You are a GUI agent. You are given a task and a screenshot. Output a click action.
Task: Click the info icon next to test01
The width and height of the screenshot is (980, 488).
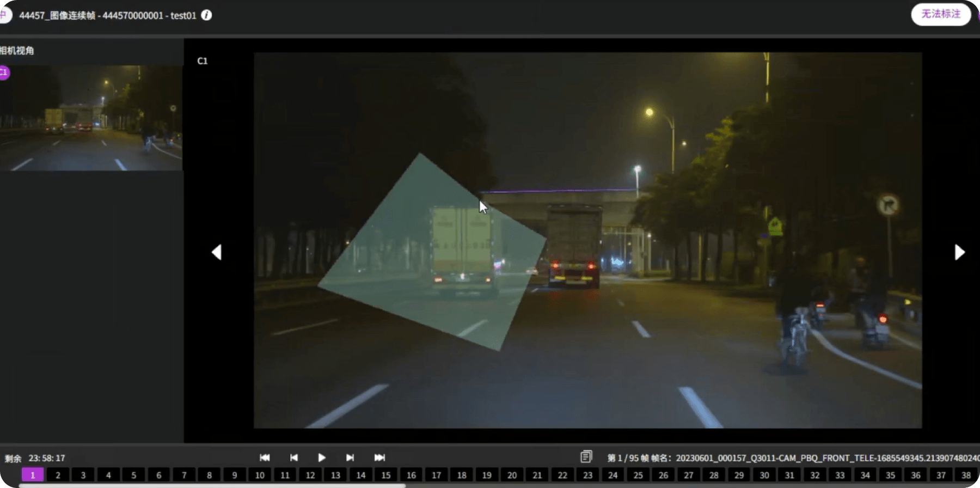click(x=206, y=15)
